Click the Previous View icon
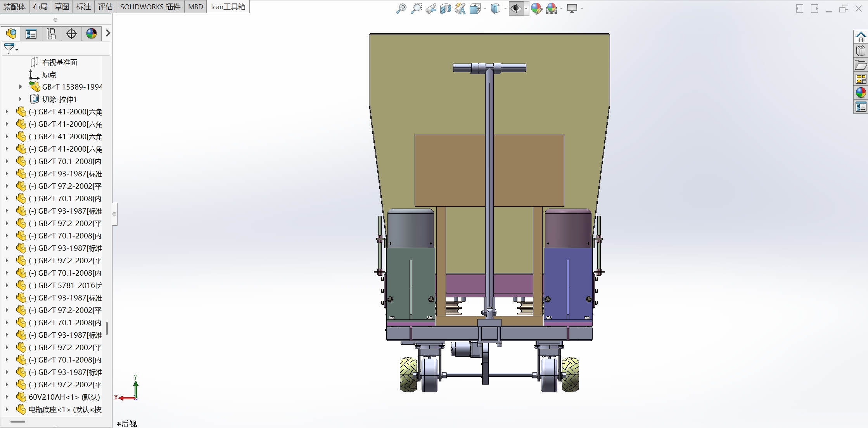 click(431, 9)
